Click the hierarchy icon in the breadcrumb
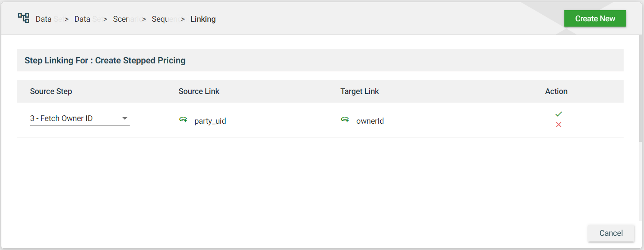The height and width of the screenshot is (250, 644). coord(23,18)
